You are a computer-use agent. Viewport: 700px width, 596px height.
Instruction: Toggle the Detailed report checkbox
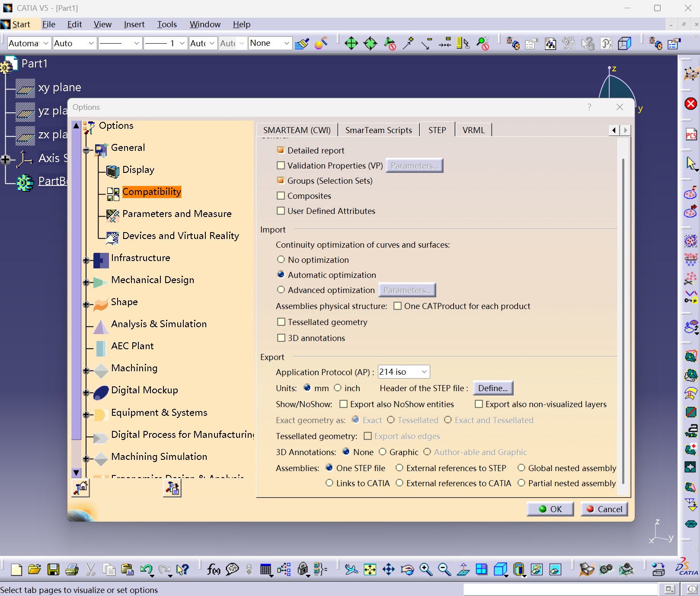(x=281, y=150)
